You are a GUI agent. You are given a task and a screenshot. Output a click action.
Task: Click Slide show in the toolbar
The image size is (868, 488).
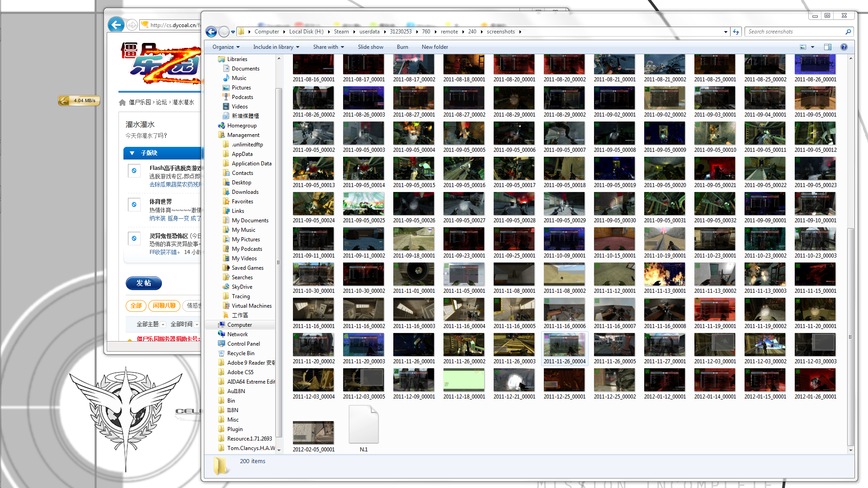pyautogui.click(x=370, y=47)
